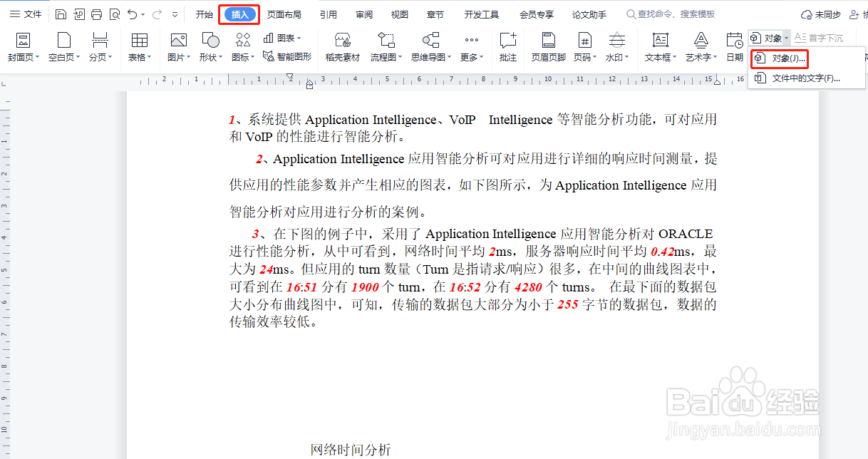This screenshot has width=868, height=459.
Task: Select the 插入 ribbon tab
Action: click(x=239, y=14)
